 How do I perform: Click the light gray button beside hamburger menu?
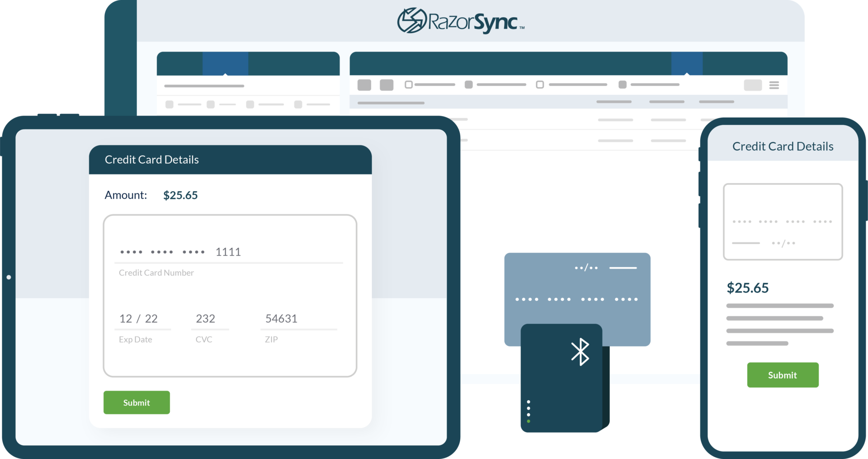coord(753,85)
